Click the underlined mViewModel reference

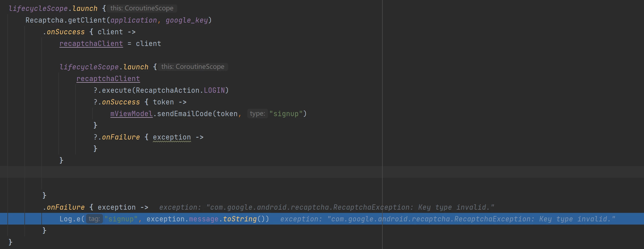click(132, 114)
